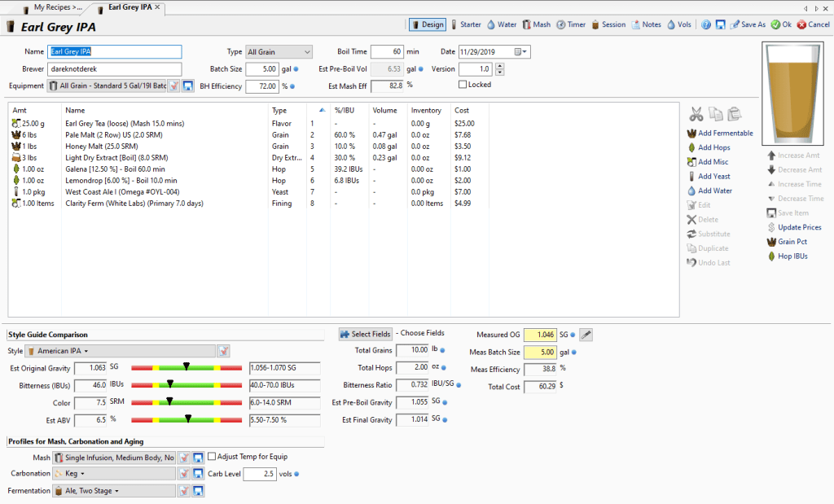Click the Update Prices icon
Screen dimensions: 834x504
[x=771, y=227]
